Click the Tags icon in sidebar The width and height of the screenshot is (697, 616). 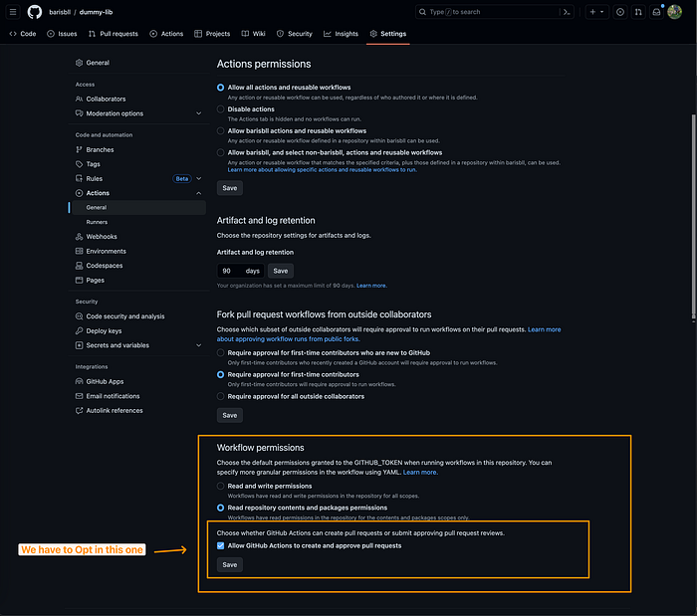79,164
